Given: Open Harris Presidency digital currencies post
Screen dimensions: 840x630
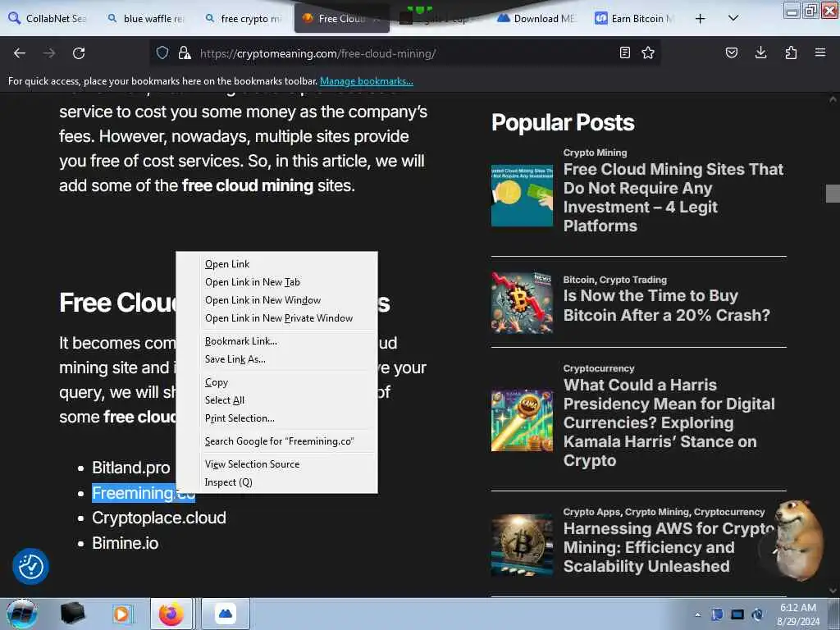Looking at the screenshot, I should (669, 422).
